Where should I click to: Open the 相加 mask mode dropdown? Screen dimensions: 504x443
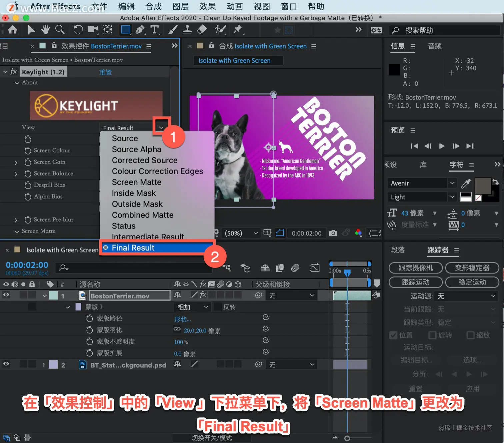tap(192, 307)
